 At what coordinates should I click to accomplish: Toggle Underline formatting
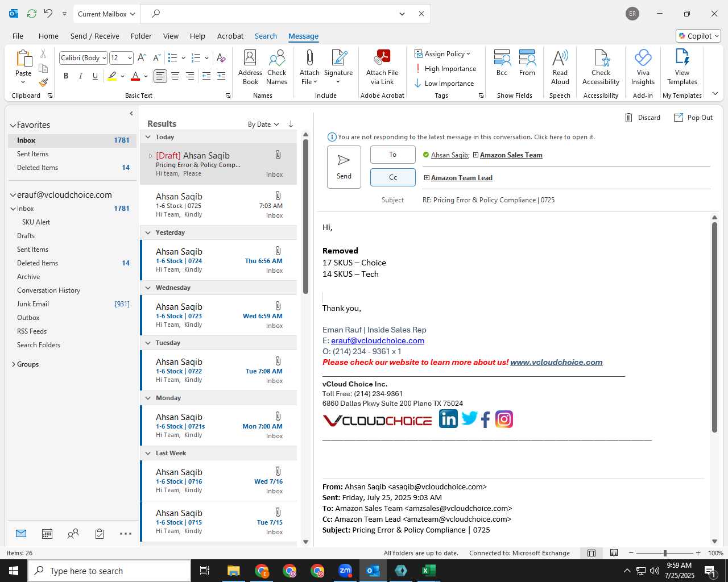pyautogui.click(x=95, y=76)
